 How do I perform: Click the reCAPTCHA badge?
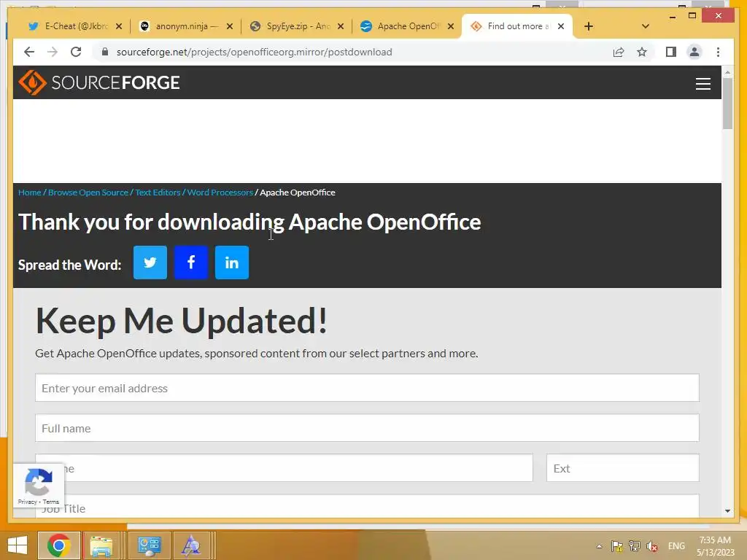point(39,486)
